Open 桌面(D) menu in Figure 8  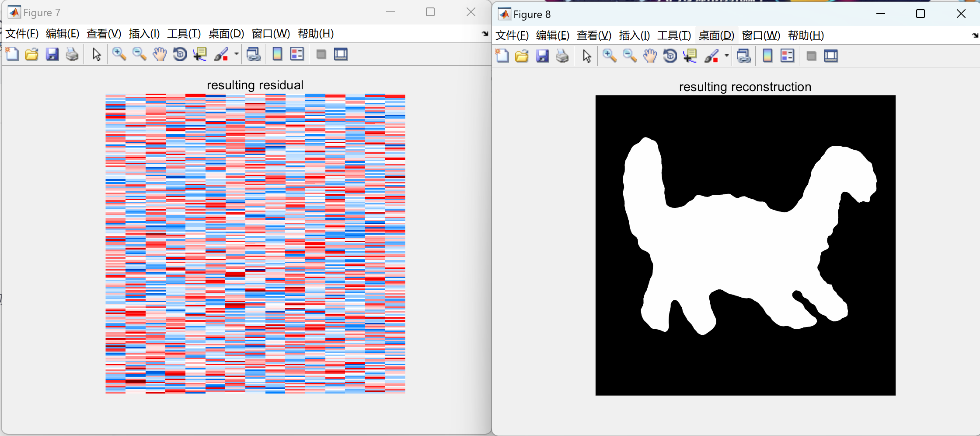[x=716, y=35]
